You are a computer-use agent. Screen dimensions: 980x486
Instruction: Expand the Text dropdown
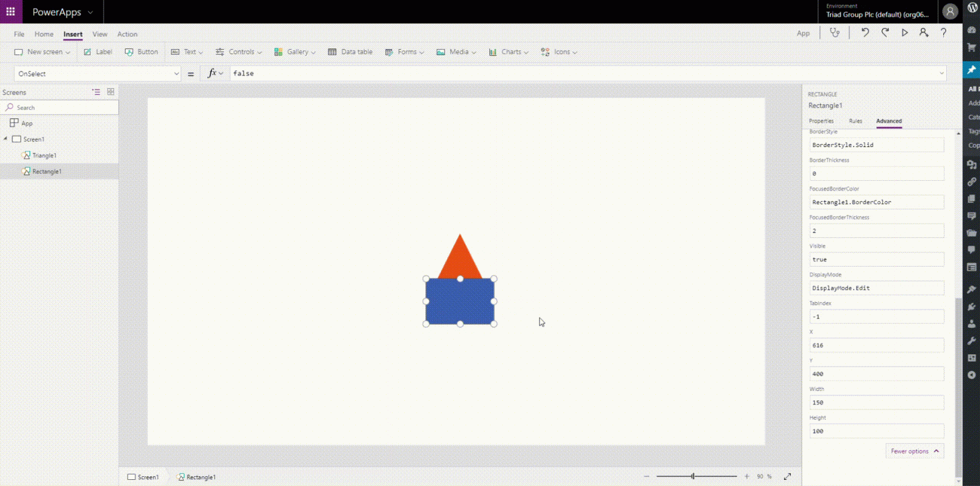(x=200, y=53)
